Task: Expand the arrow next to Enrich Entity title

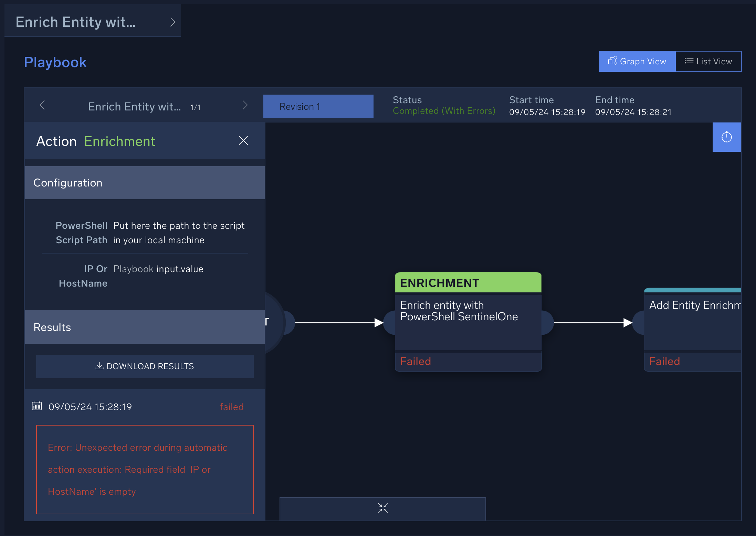Action: pyautogui.click(x=173, y=21)
